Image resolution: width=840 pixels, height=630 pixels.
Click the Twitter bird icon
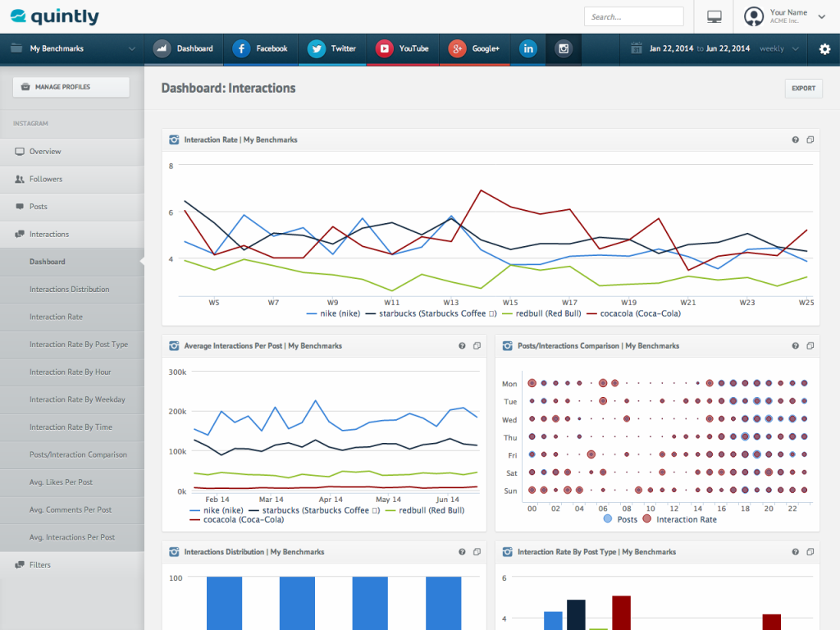317,48
